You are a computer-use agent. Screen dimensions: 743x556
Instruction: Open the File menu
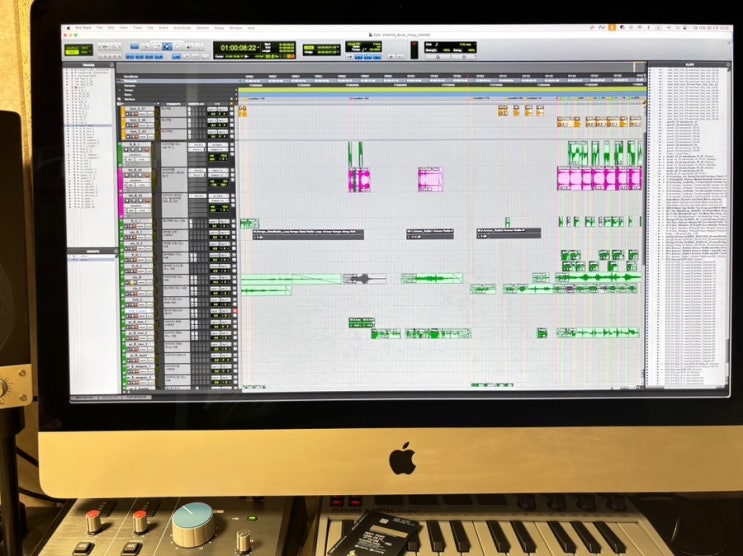100,28
